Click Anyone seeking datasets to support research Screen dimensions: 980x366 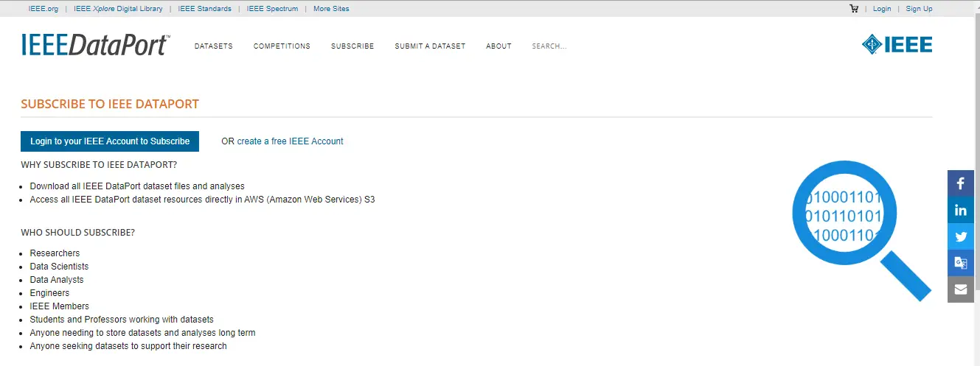[x=128, y=346]
